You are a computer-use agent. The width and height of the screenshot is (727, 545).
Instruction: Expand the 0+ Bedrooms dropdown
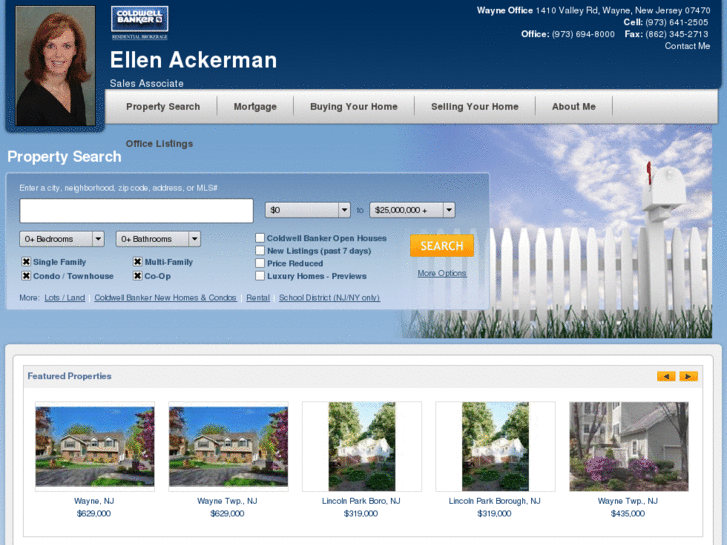(x=62, y=239)
